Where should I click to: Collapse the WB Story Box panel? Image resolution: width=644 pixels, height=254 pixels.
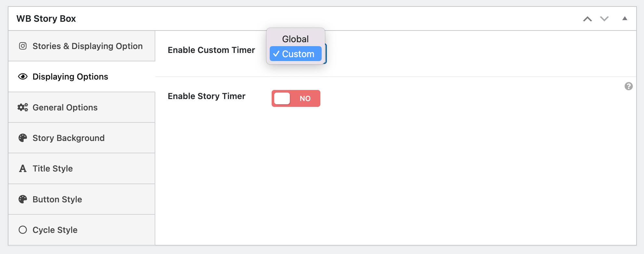click(x=625, y=19)
